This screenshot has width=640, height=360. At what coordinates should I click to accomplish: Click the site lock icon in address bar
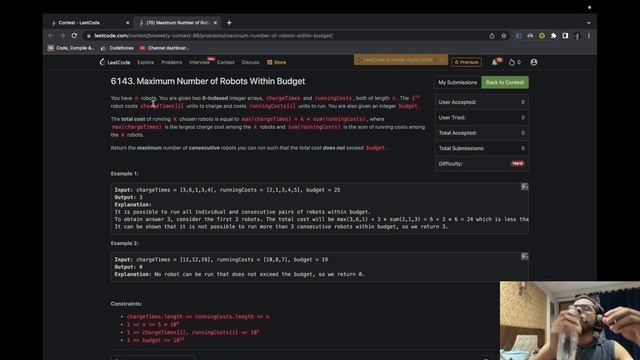pos(89,36)
